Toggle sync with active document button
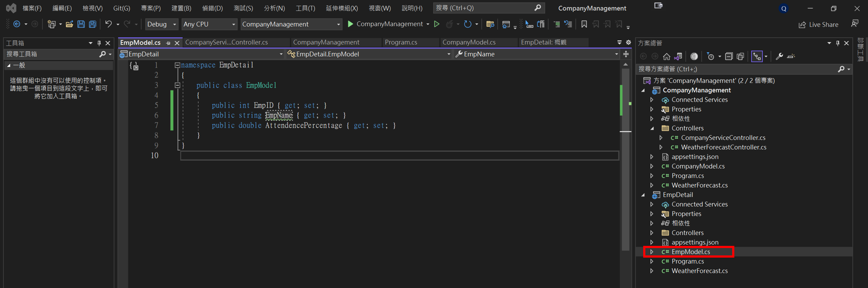 (x=757, y=56)
